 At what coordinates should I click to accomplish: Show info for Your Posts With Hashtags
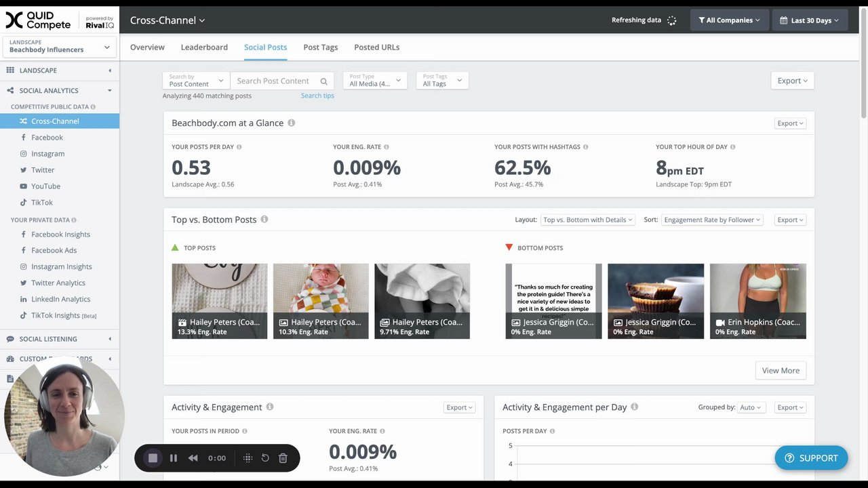click(585, 147)
